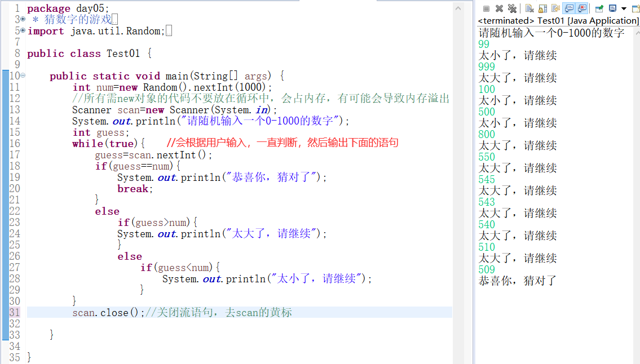The height and width of the screenshot is (364, 640).
Task: Click console output 恭喜你，猜对了
Action: click(x=518, y=281)
